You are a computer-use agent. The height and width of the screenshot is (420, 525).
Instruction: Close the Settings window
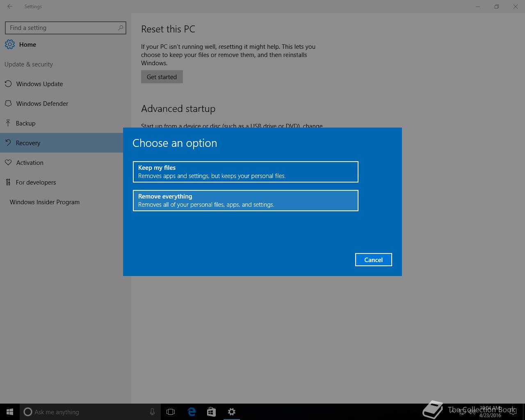coord(516,7)
